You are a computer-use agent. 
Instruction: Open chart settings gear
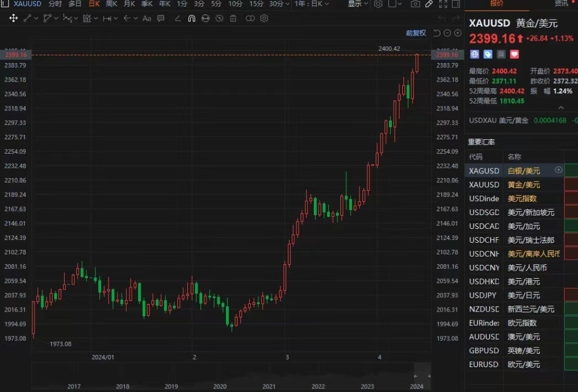[x=377, y=3]
